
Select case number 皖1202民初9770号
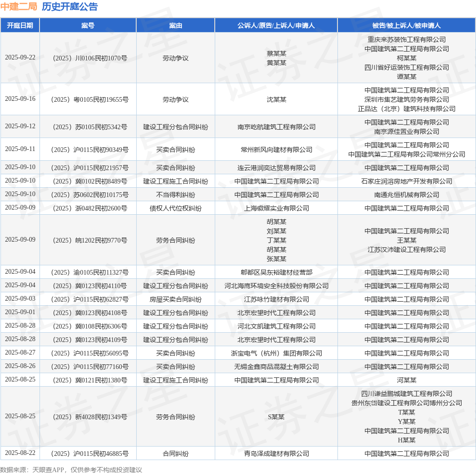pos(90,240)
